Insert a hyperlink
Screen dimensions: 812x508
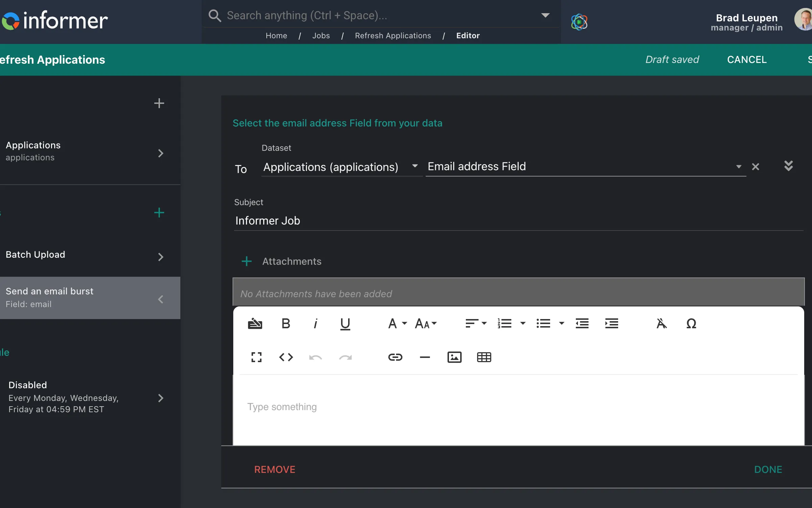pyautogui.click(x=396, y=357)
